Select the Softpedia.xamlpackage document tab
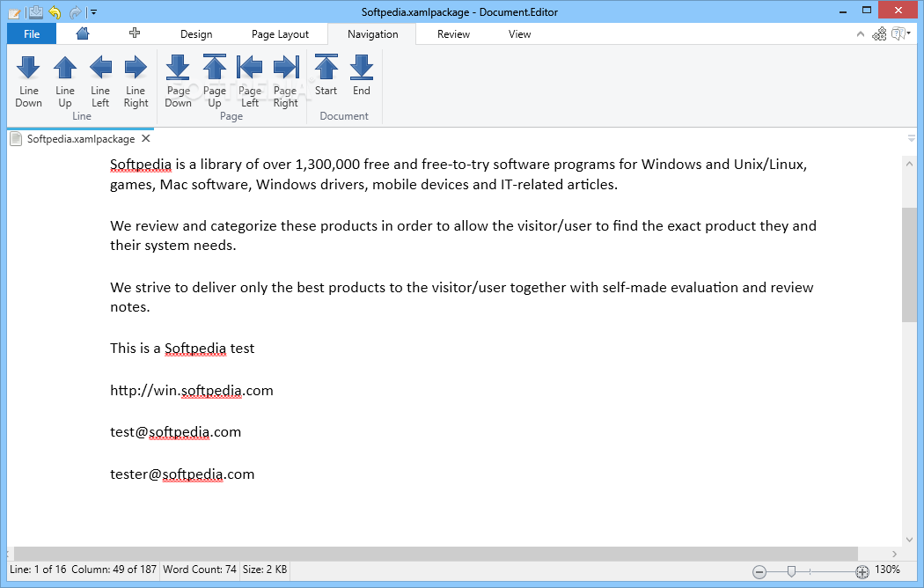924x588 pixels. click(81, 139)
